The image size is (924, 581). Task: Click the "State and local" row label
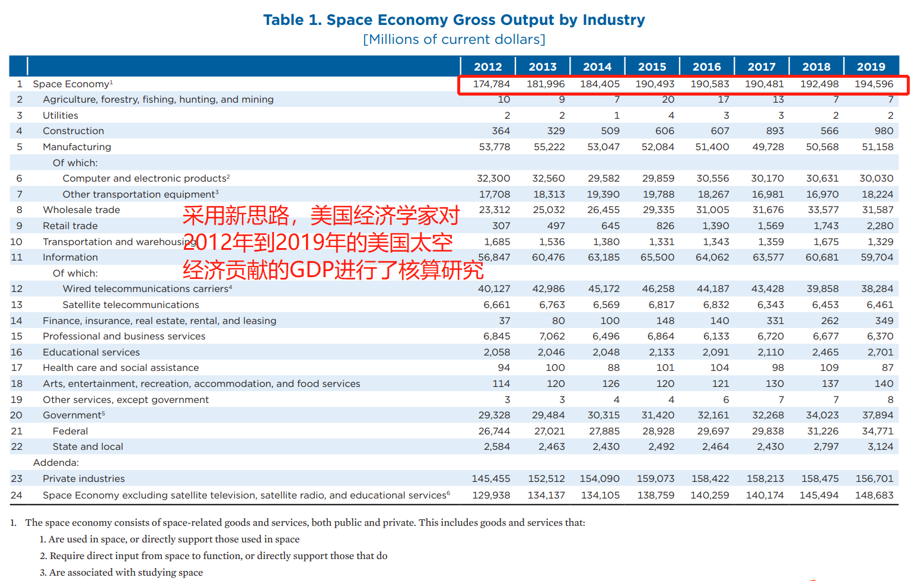(88, 446)
